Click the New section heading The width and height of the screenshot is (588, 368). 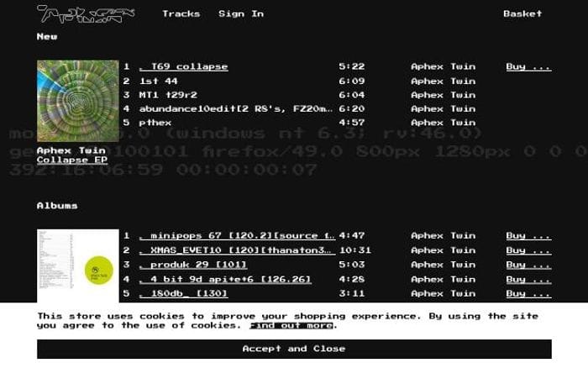click(x=47, y=37)
